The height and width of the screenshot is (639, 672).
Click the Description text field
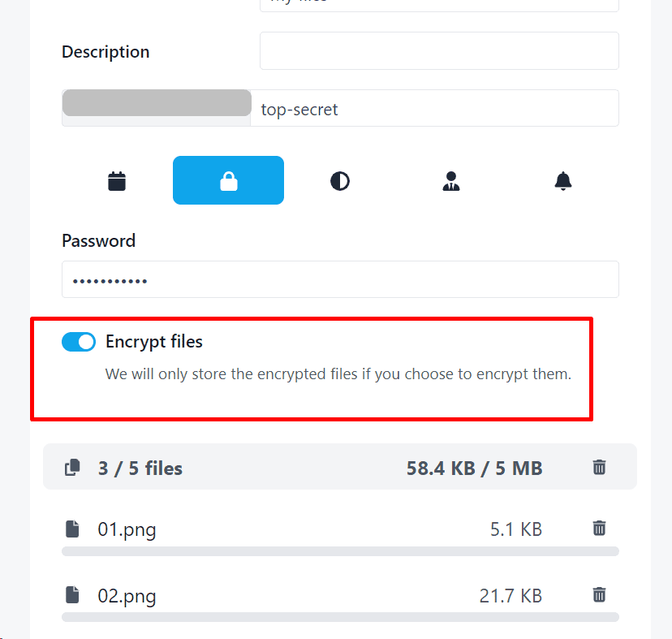pyautogui.click(x=439, y=50)
